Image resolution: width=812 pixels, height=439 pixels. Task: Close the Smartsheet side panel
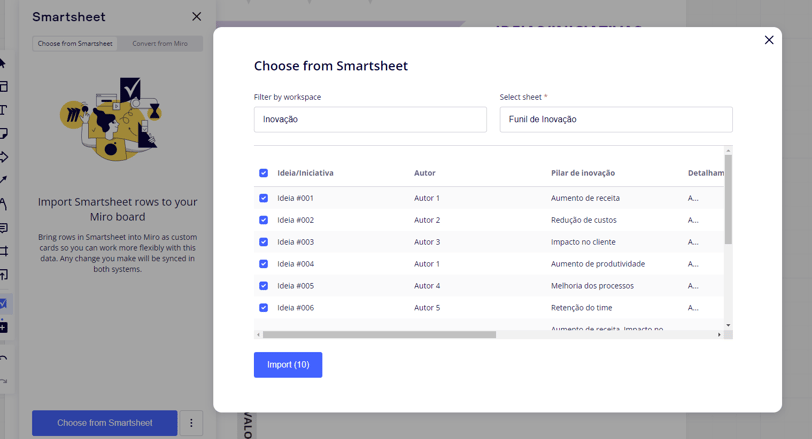[x=196, y=17]
